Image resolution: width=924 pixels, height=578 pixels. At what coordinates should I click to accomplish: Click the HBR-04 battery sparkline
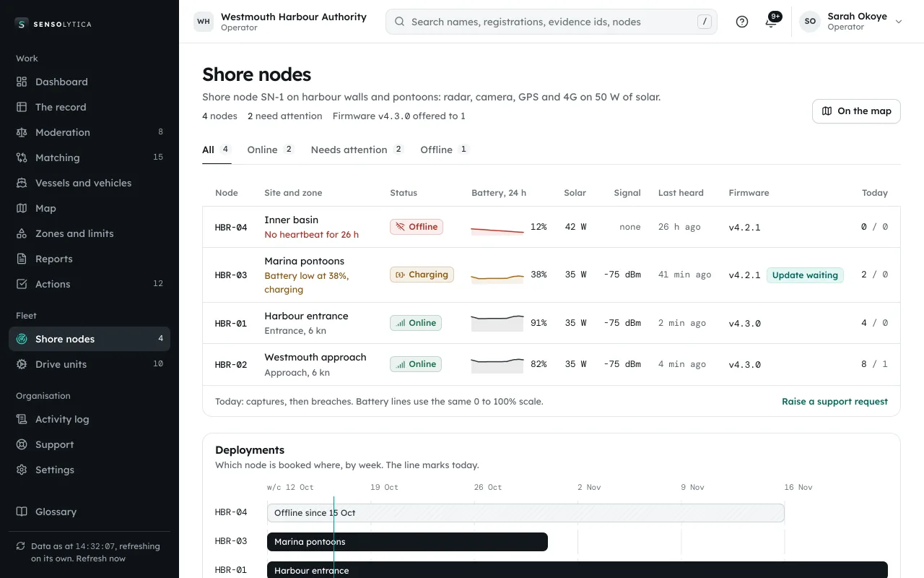click(x=497, y=228)
